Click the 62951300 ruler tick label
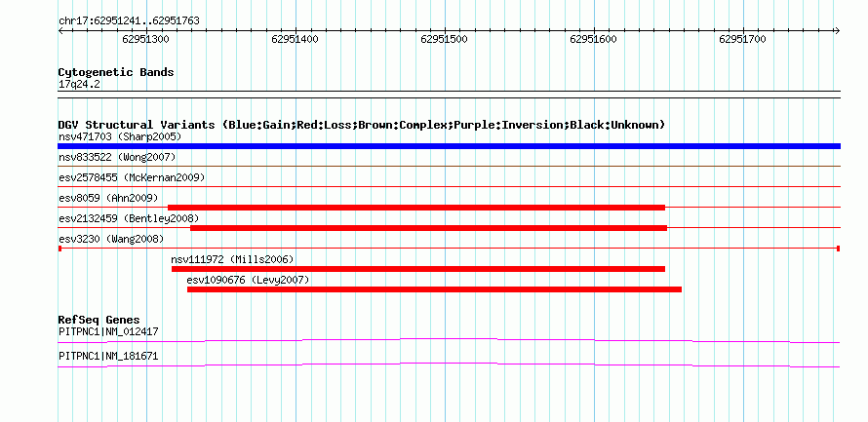The image size is (868, 422). pos(146,39)
